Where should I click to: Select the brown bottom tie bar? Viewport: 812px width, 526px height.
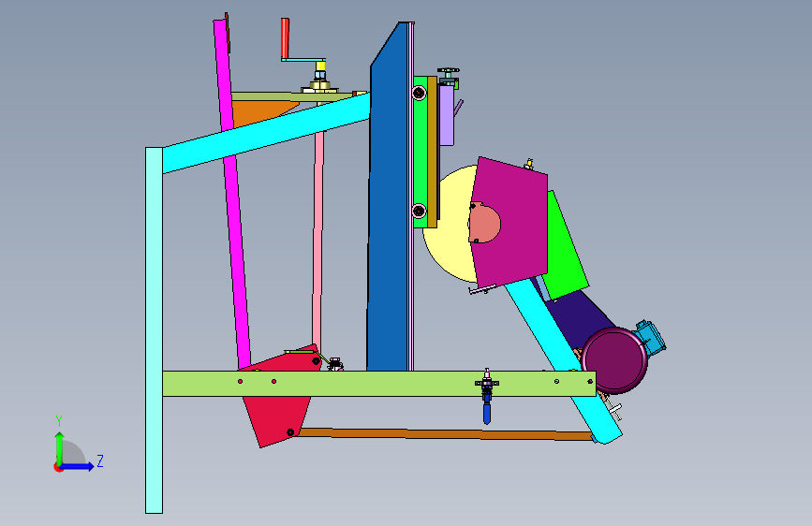point(446,434)
